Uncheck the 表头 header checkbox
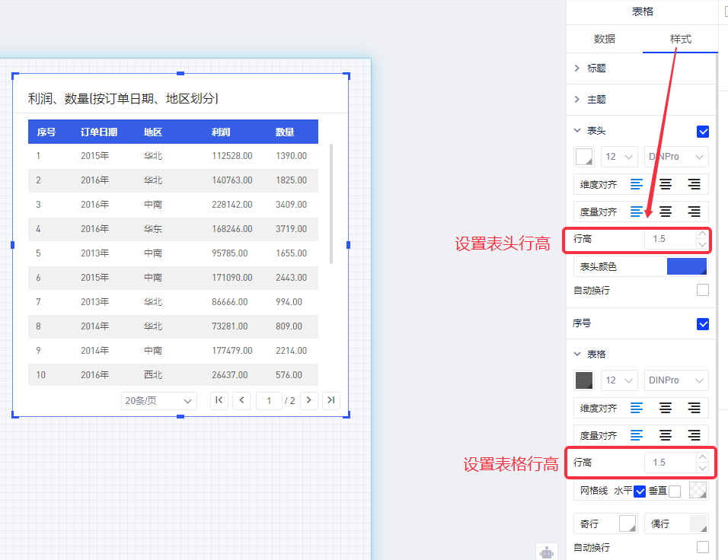The image size is (728, 560). click(x=703, y=131)
